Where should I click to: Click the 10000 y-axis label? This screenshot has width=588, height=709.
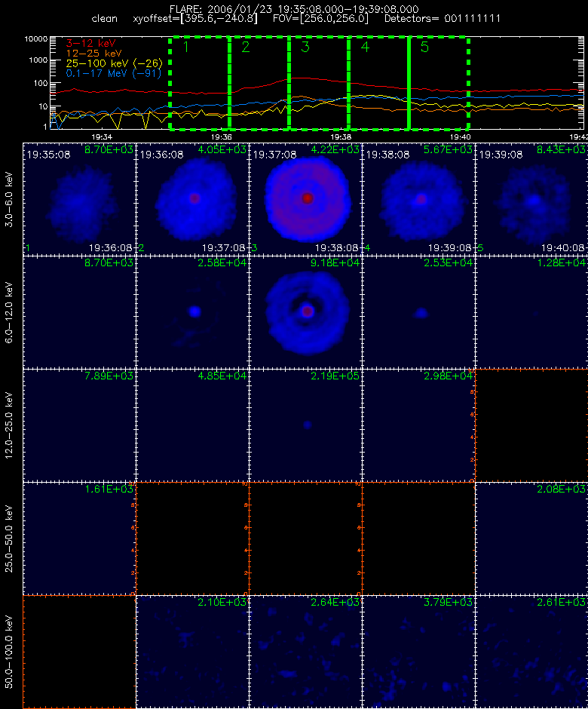pyautogui.click(x=36, y=39)
